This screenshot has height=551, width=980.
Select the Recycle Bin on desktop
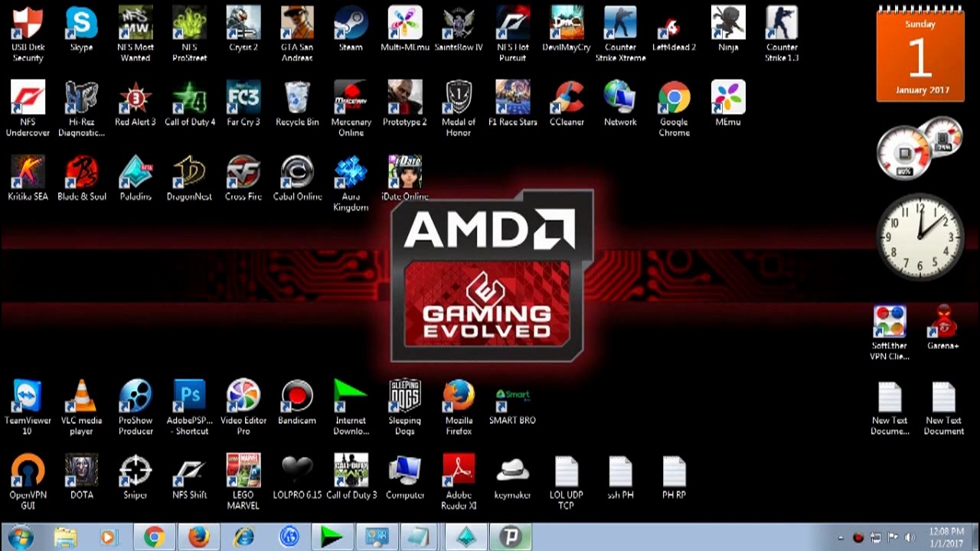[x=297, y=104]
